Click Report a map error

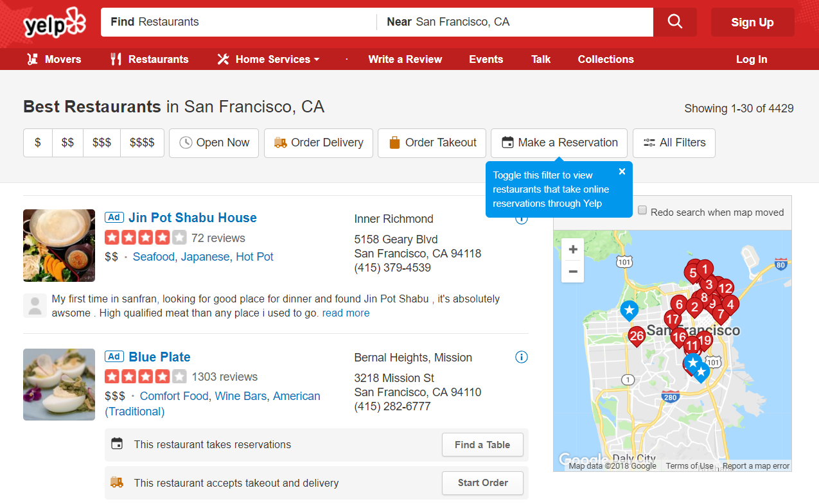[756, 466]
